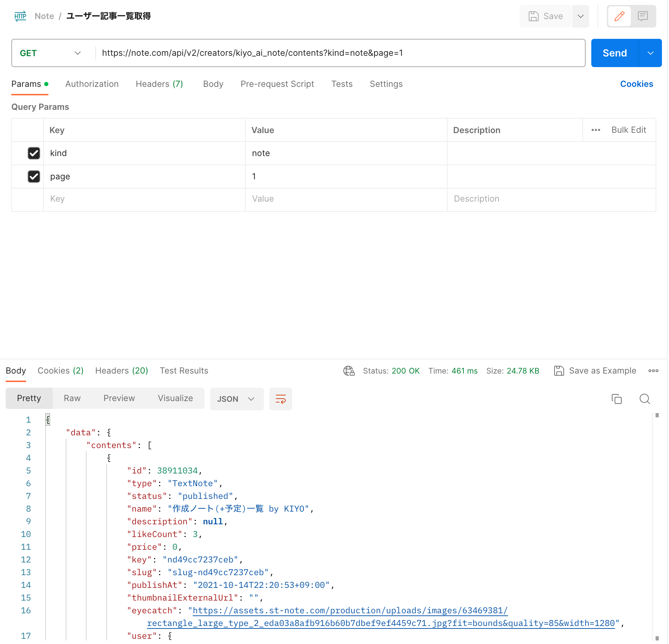Click the Time 461 ms value
The image size is (669, 644).
point(464,371)
